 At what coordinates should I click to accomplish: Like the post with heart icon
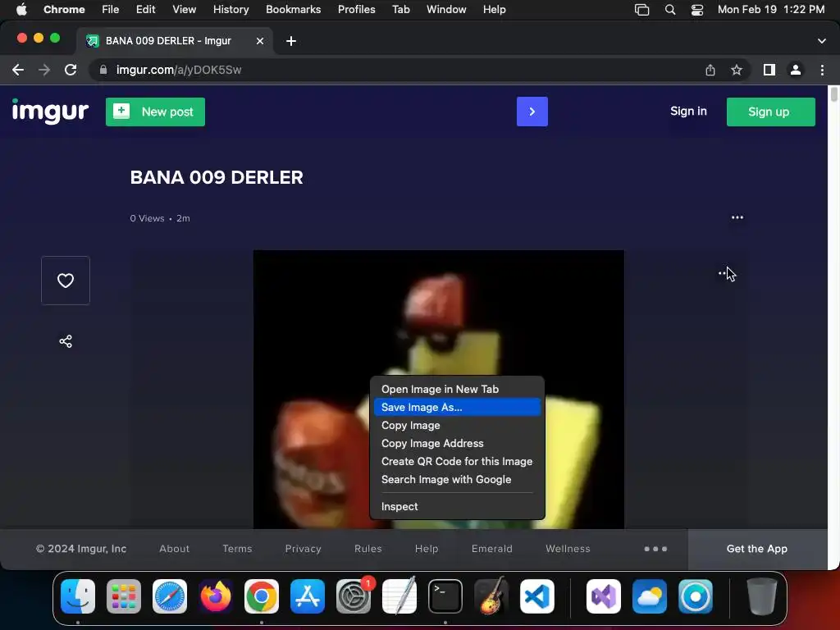66,281
